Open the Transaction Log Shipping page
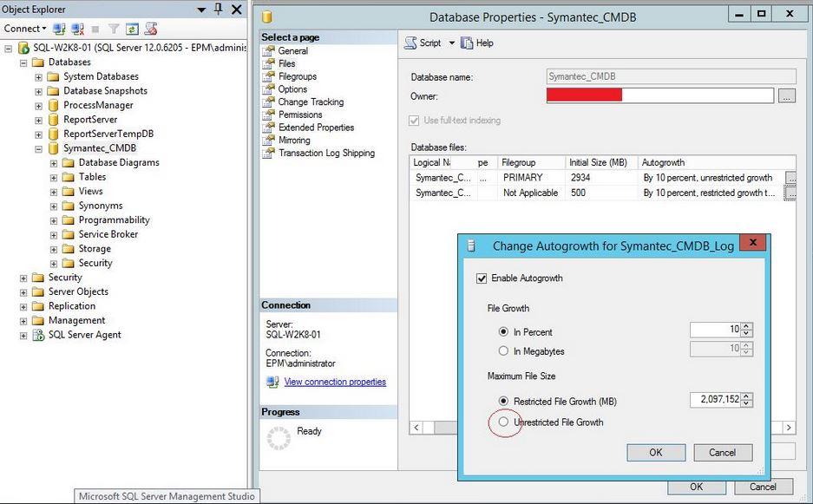 click(x=326, y=153)
